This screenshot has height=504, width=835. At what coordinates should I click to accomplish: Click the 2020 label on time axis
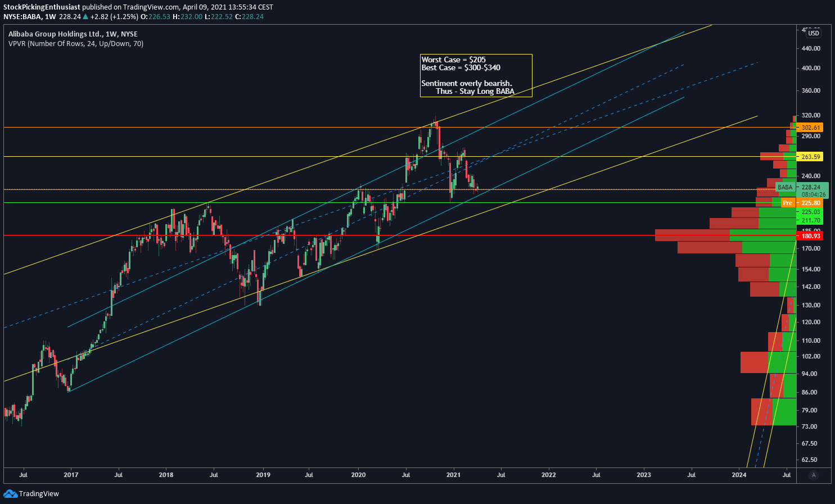[358, 475]
